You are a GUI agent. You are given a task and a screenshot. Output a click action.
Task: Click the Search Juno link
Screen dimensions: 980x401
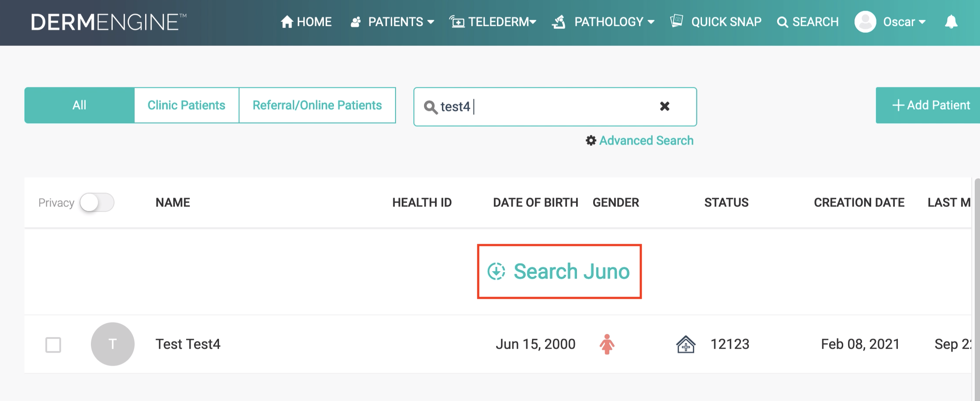click(559, 271)
